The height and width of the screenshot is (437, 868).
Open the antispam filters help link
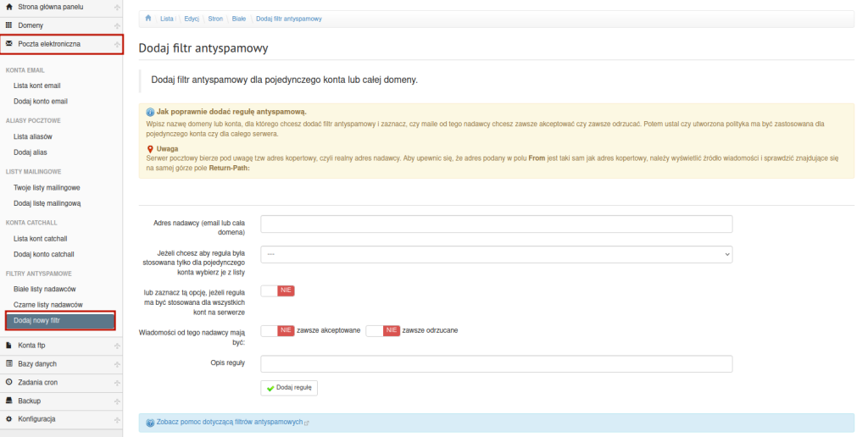[x=229, y=422]
